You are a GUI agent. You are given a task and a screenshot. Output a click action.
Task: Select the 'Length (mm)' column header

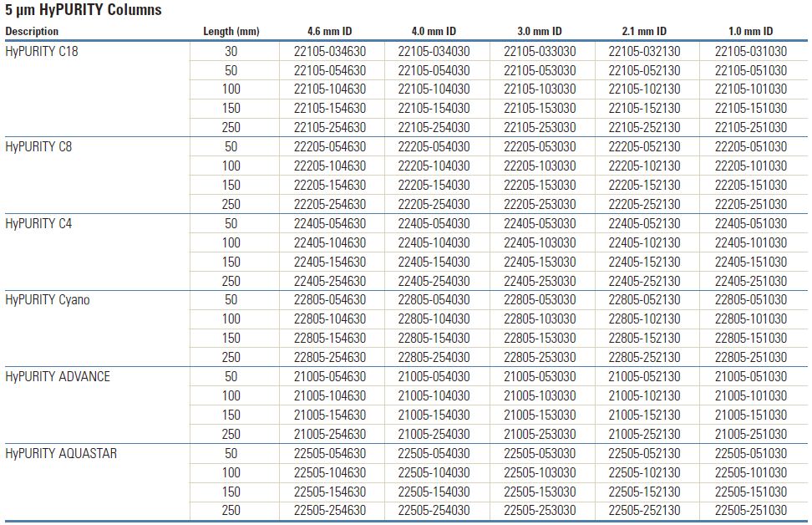[231, 31]
